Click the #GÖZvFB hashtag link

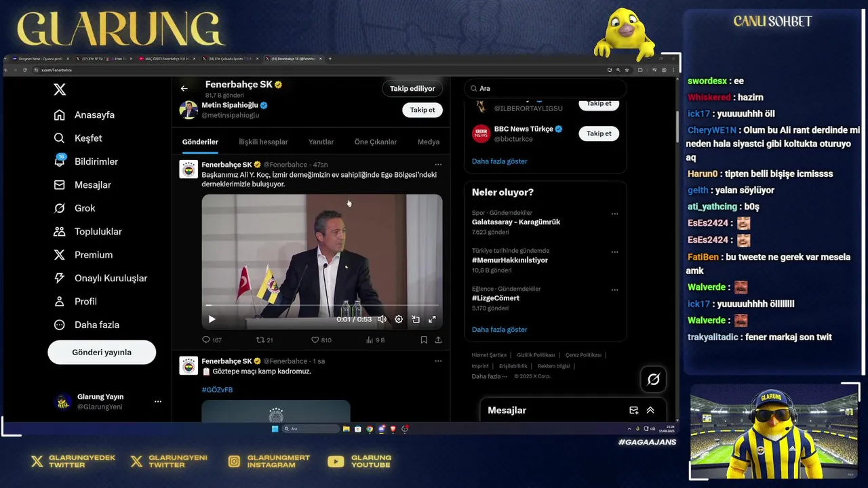click(x=217, y=390)
